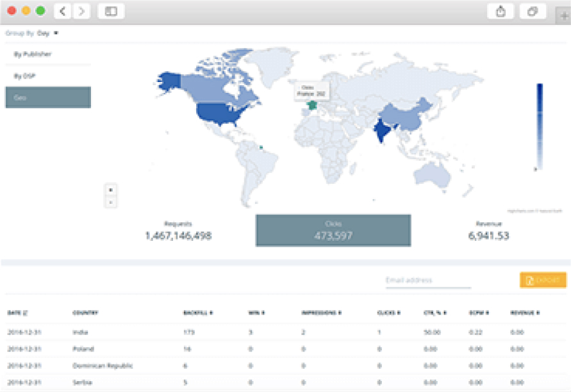Click the browser forward arrow

[x=81, y=11]
